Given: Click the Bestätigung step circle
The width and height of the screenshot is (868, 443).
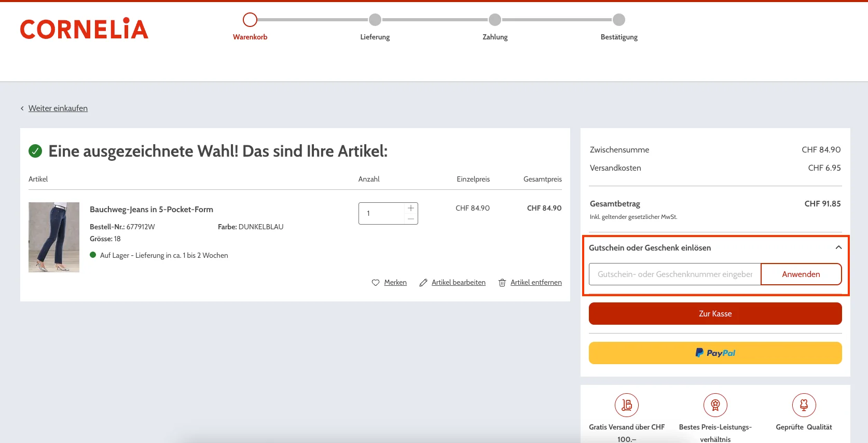Looking at the screenshot, I should [x=619, y=20].
